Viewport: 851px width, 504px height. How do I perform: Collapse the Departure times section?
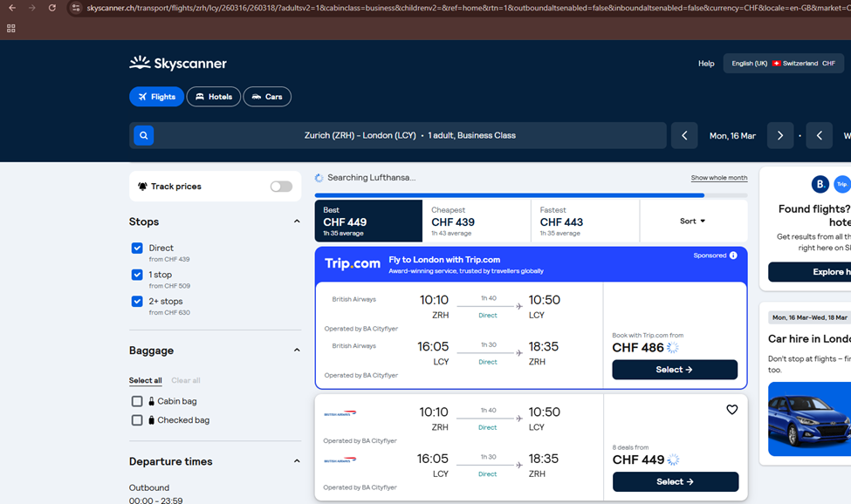point(297,461)
